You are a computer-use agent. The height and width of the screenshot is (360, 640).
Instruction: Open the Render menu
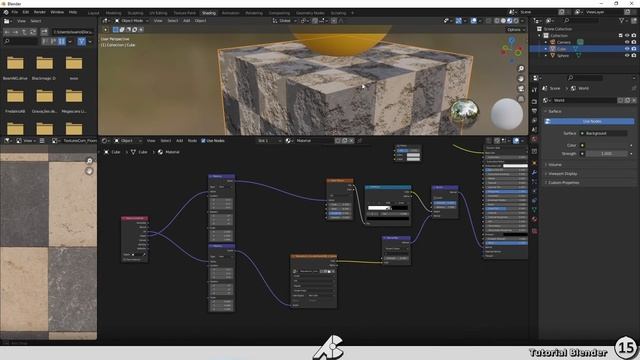point(40,12)
